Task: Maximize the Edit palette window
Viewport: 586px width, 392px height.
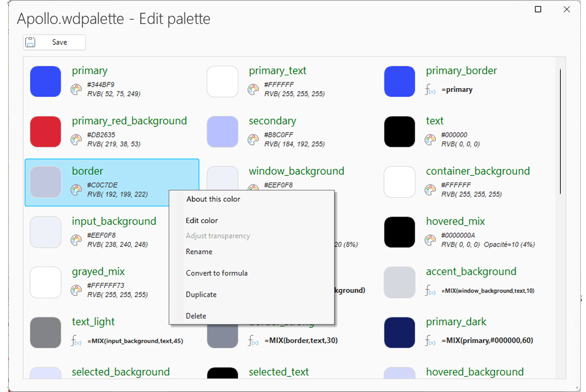Action: click(x=538, y=9)
